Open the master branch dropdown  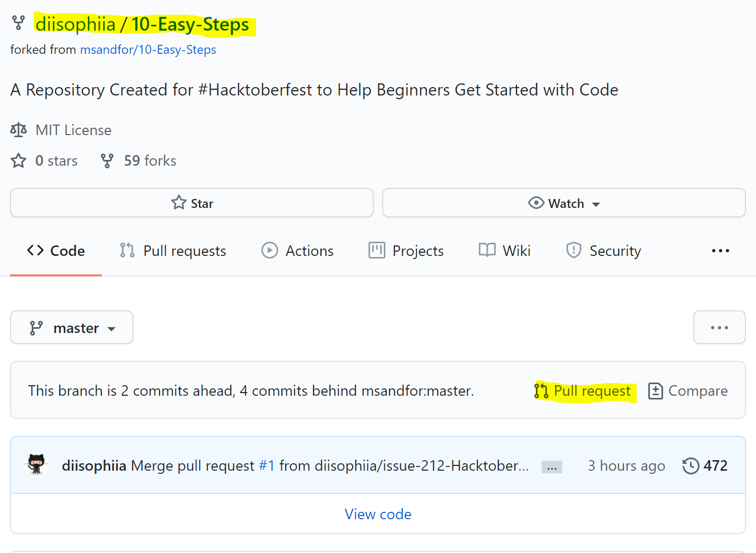(x=71, y=327)
